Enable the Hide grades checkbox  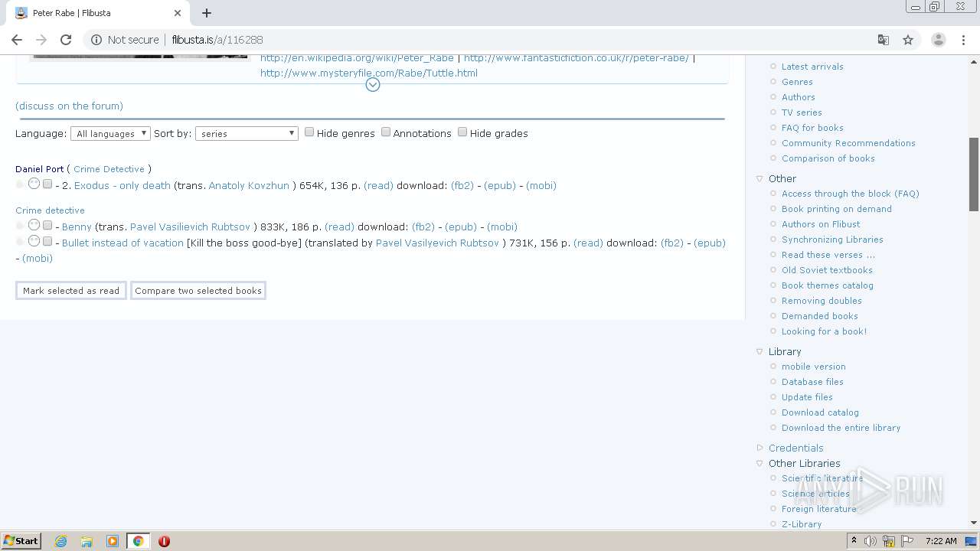(x=462, y=132)
